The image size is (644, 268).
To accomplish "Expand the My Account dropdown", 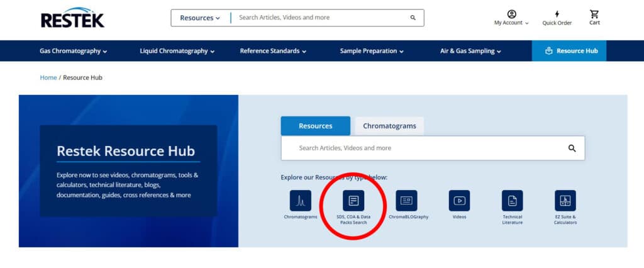I will click(x=511, y=18).
